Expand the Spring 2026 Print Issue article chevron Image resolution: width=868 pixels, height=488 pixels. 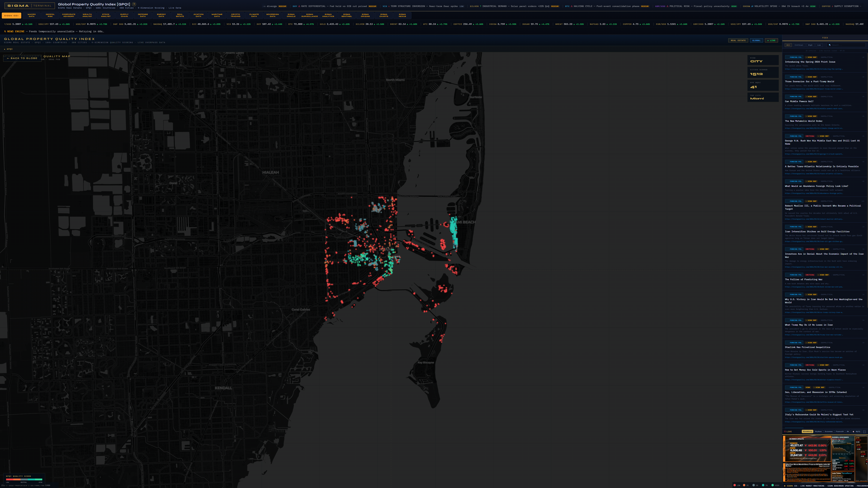863,58
